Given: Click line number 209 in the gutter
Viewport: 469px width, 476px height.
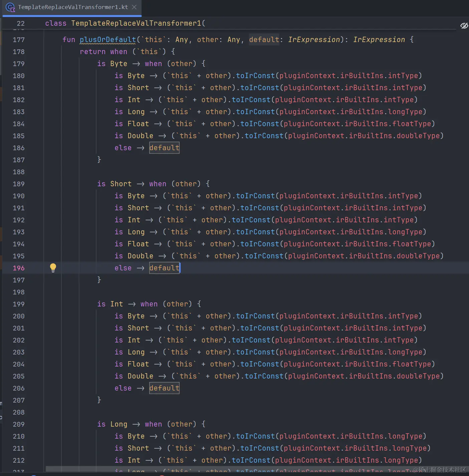Looking at the screenshot, I should click(19, 424).
